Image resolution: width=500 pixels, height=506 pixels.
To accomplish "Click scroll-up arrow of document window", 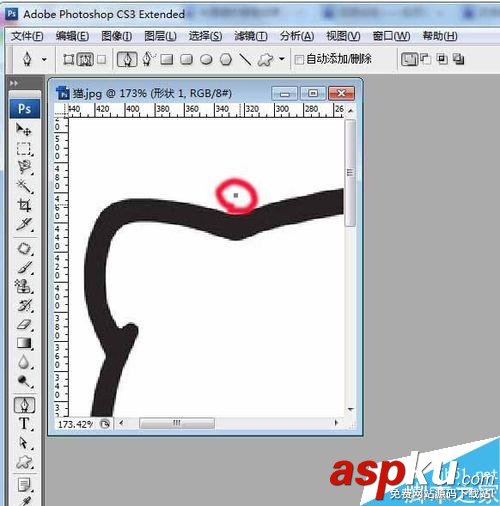I will pos(350,111).
